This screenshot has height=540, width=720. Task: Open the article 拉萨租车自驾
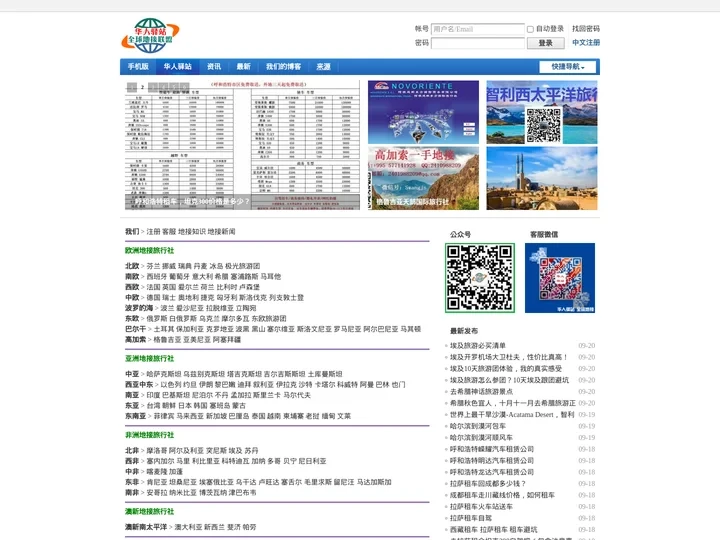pos(471,518)
